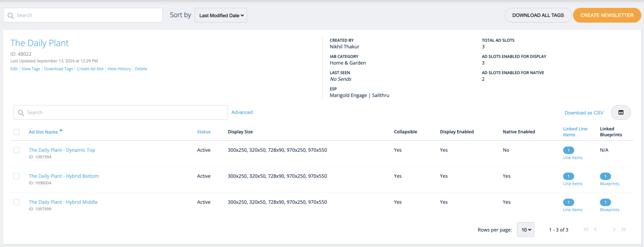Image resolution: width=644 pixels, height=247 pixels.
Task: Click Download as CSV link
Action: point(584,113)
